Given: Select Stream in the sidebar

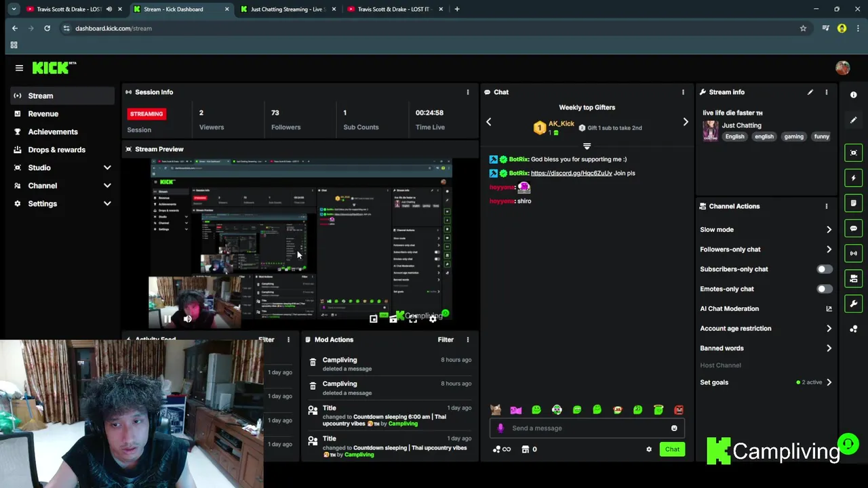Looking at the screenshot, I should [62, 96].
